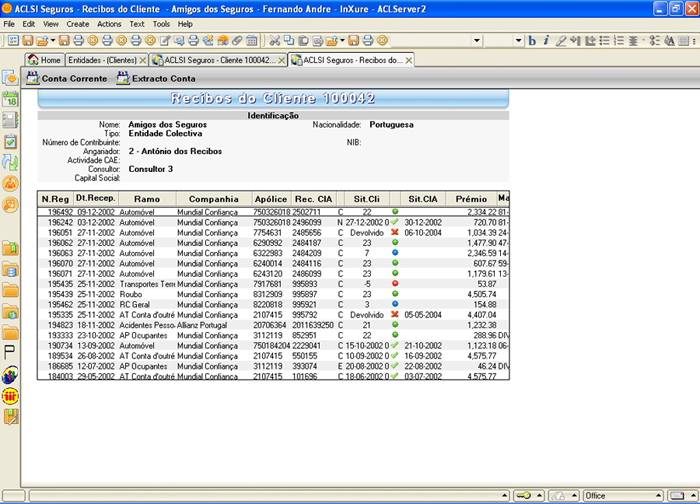
Task: Click the scissors cut icon in toolbar
Action: [x=274, y=41]
